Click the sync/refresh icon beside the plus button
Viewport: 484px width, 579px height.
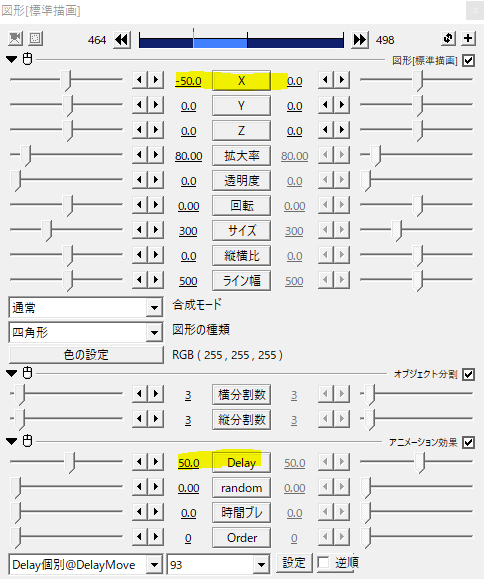click(x=448, y=38)
